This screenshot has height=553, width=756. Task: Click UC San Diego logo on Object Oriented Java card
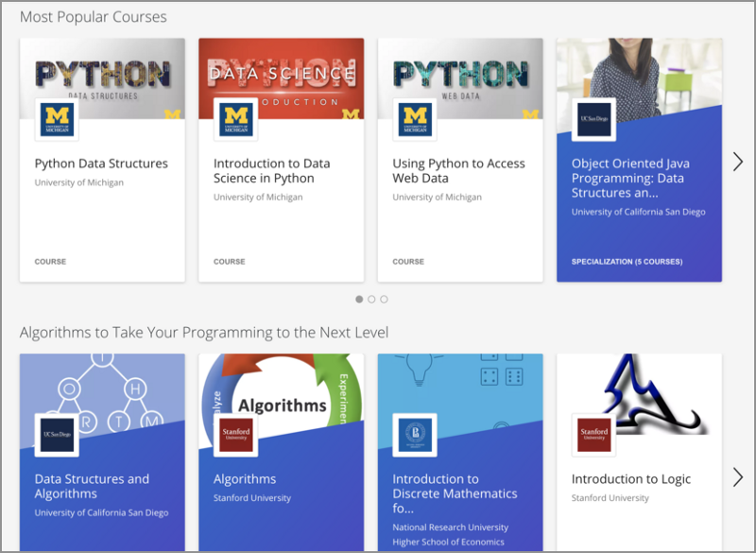[593, 119]
